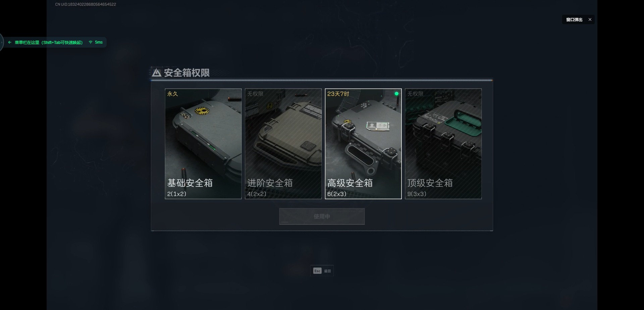
Task: Select the 进阶安全箱 locked card
Action: (283, 144)
